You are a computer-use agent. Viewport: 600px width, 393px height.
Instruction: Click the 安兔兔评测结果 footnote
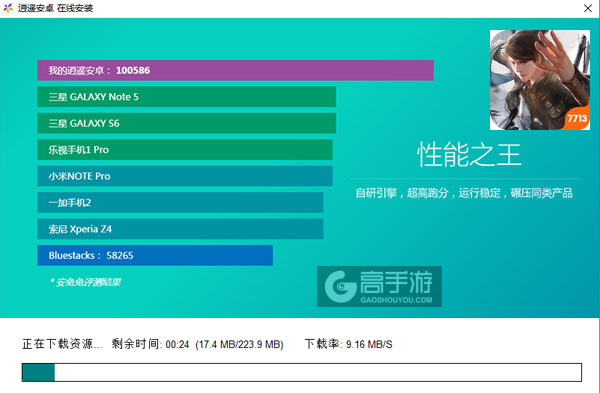coord(85,282)
